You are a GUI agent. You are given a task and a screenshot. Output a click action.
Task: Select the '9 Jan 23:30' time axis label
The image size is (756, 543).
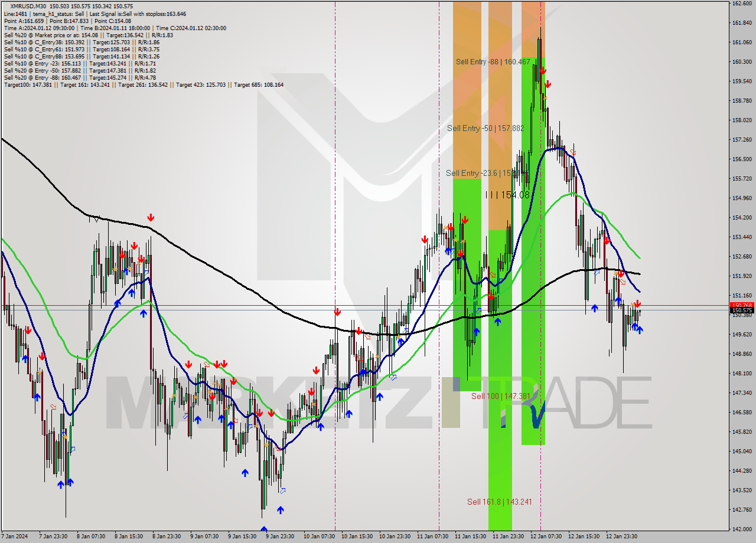(x=279, y=537)
